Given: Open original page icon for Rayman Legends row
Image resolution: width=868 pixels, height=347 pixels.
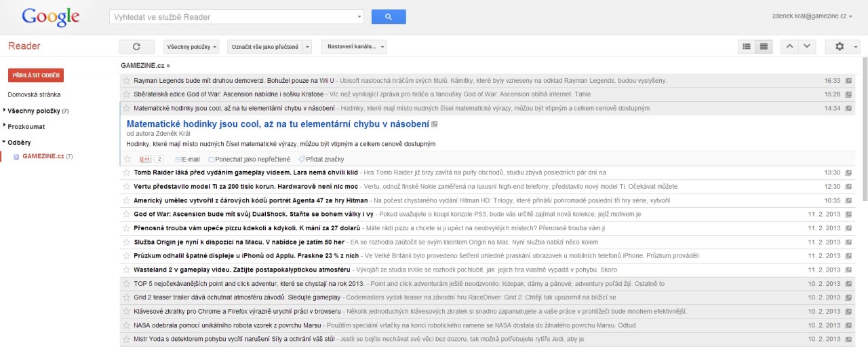Looking at the screenshot, I should (849, 80).
